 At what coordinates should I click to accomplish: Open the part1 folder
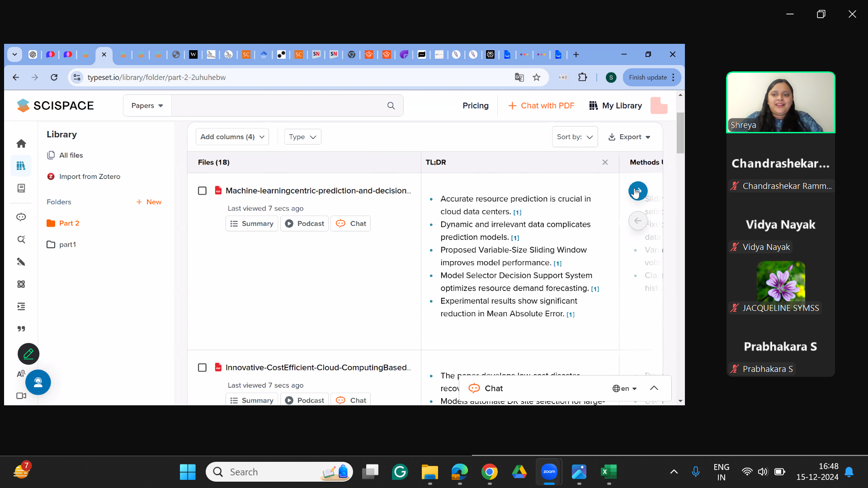click(x=61, y=244)
